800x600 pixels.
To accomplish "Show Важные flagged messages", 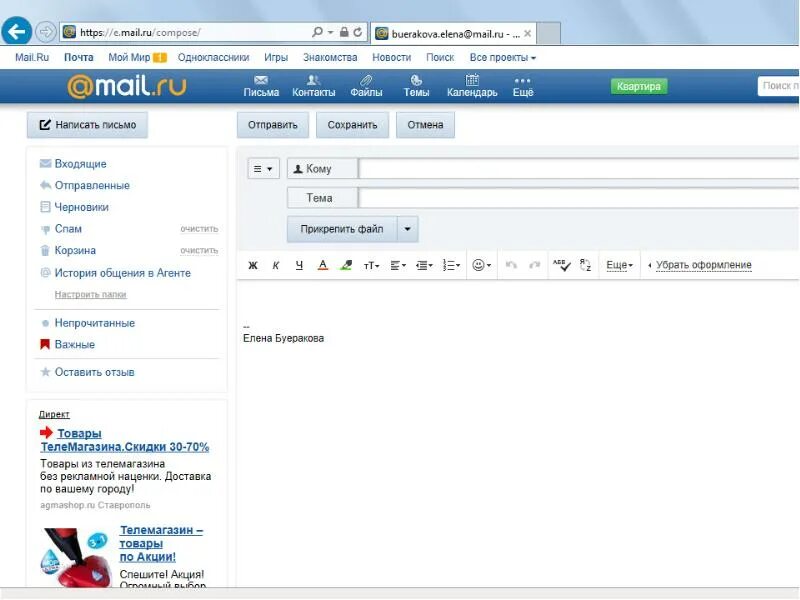I will point(74,344).
